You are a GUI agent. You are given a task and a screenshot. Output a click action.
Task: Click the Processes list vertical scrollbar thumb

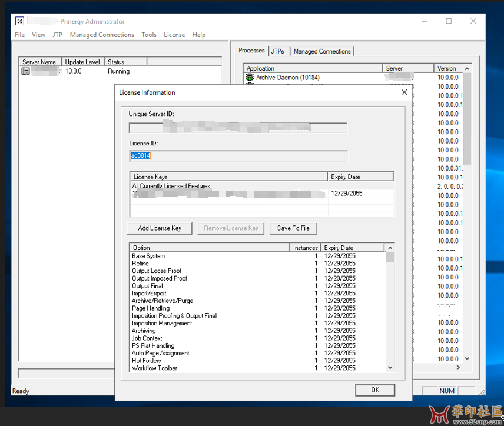coord(467,118)
